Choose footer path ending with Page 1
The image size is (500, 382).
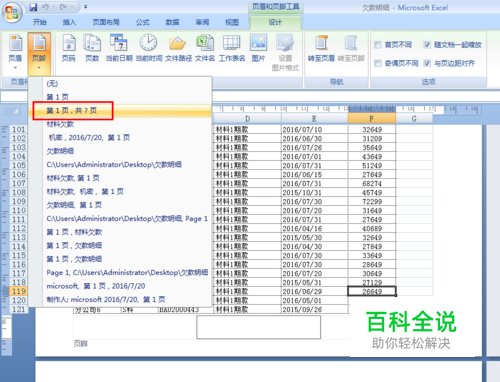120,218
